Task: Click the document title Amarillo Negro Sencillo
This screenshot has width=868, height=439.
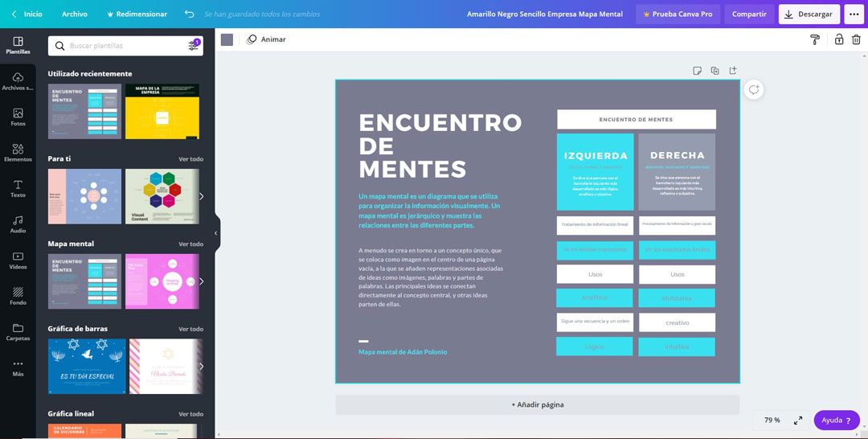Action: pyautogui.click(x=545, y=14)
